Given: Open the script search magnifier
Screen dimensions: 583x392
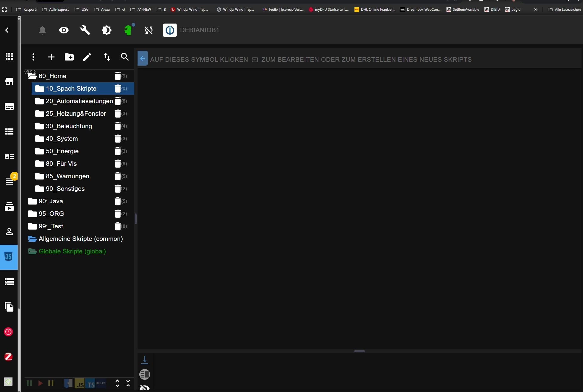Looking at the screenshot, I should coord(125,57).
